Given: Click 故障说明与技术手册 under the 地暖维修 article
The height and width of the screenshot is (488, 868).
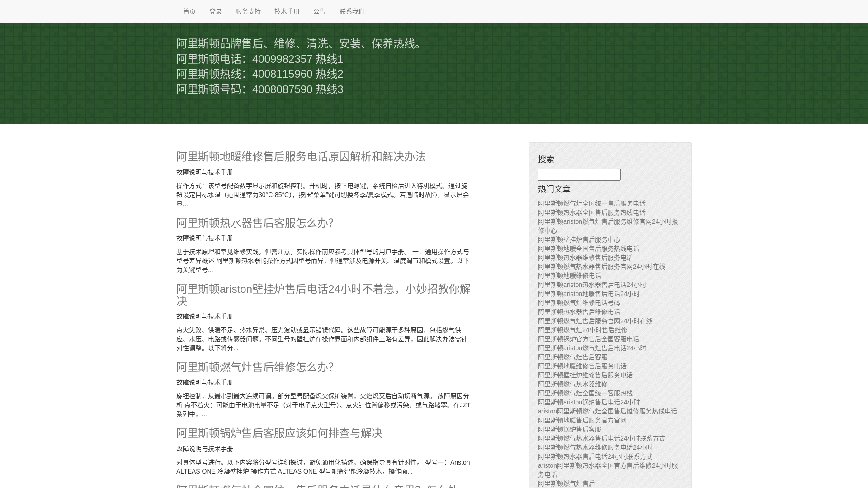Looking at the screenshot, I should point(205,172).
